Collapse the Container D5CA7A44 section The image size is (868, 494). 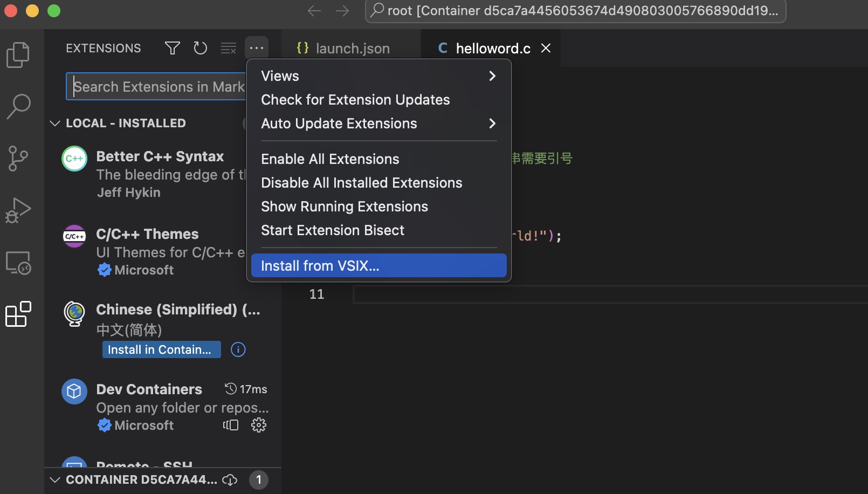click(x=55, y=480)
